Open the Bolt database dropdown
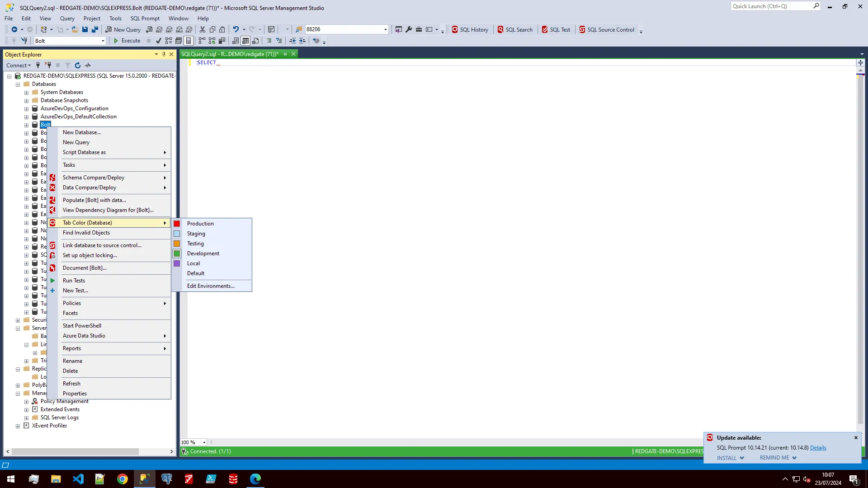 [x=103, y=41]
